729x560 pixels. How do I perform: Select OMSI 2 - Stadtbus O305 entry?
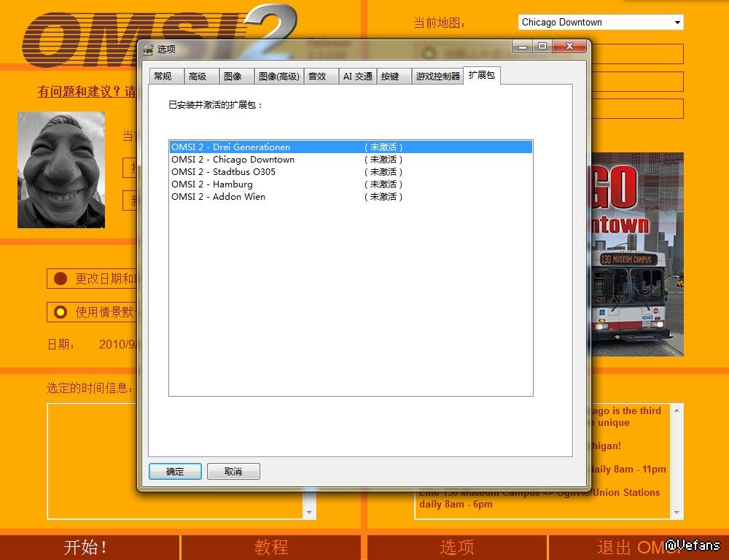click(351, 172)
